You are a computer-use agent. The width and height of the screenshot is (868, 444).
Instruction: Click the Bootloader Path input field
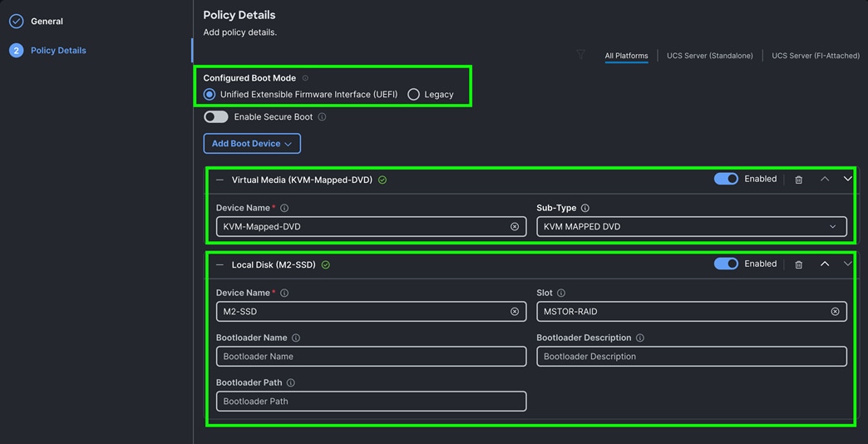click(371, 402)
